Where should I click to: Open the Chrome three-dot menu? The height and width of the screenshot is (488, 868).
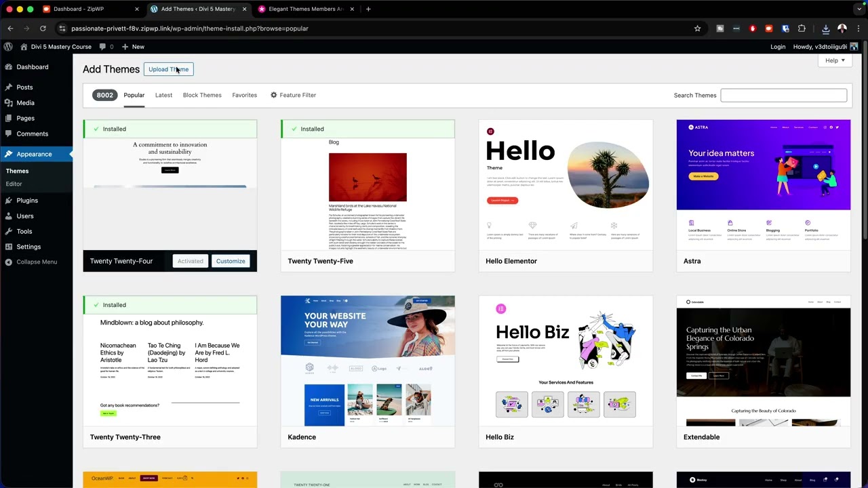click(859, 28)
